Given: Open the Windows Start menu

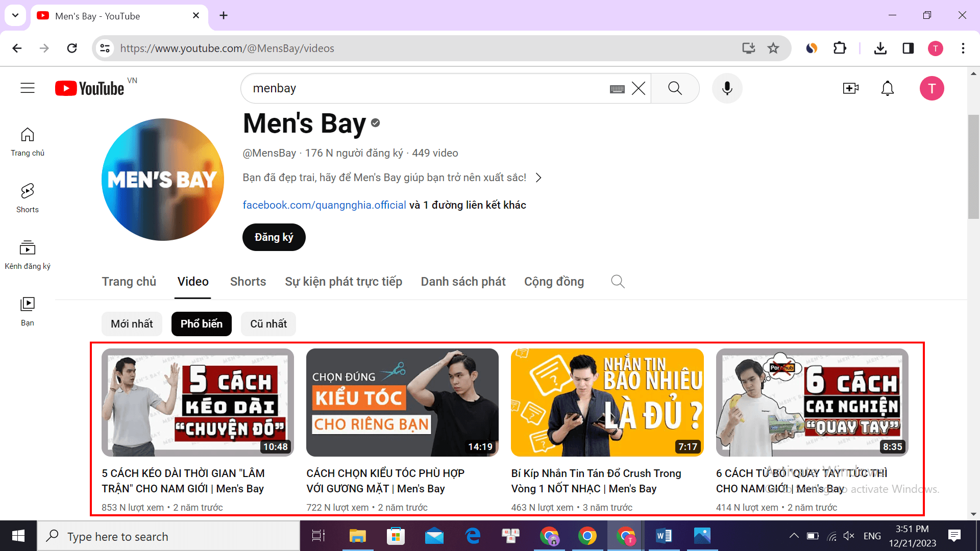Looking at the screenshot, I should click(18, 536).
